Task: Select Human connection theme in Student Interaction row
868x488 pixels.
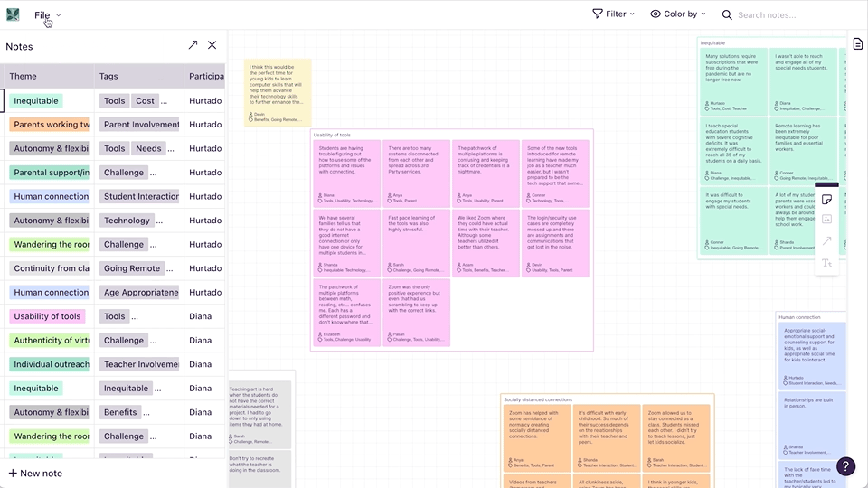Action: click(x=49, y=196)
